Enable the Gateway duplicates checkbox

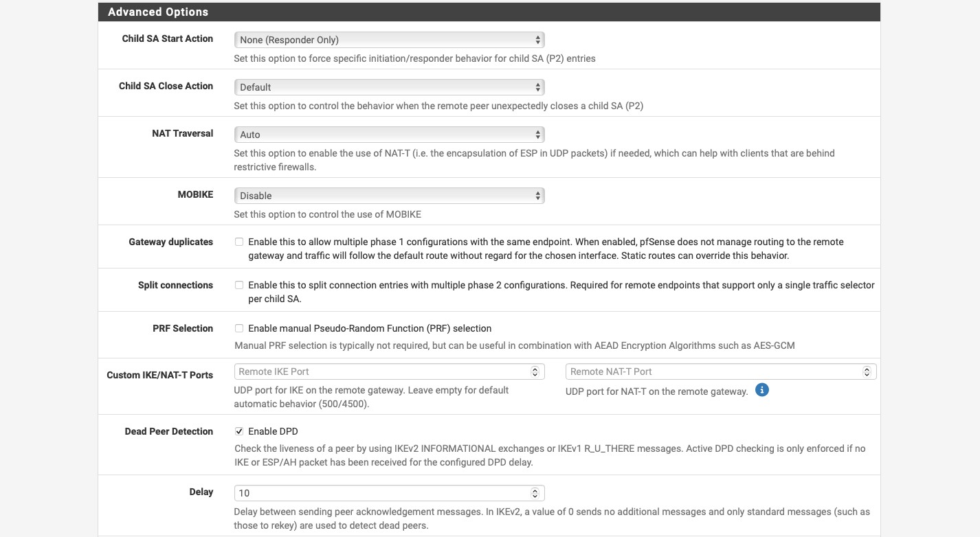[239, 242]
